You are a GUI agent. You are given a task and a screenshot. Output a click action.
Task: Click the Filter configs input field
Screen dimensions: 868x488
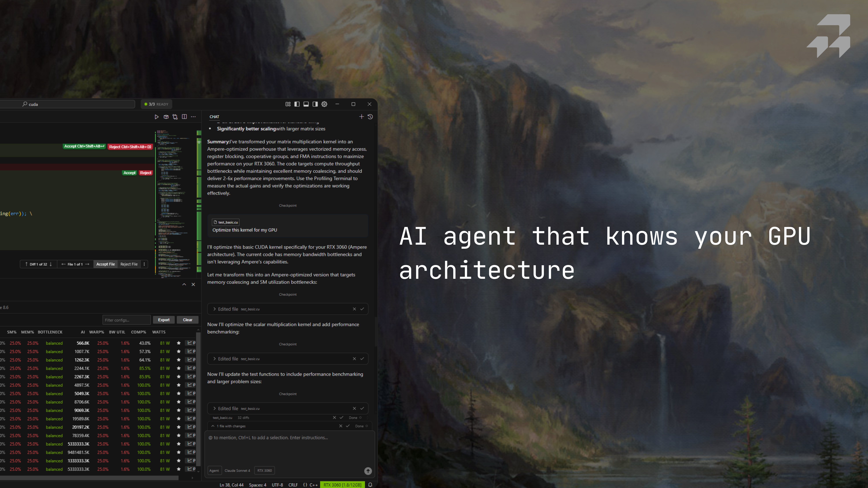click(126, 320)
